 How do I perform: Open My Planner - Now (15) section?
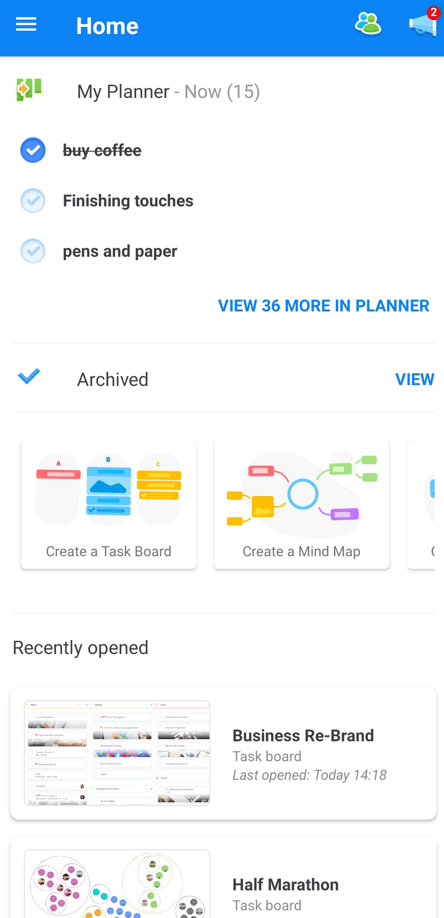point(169,92)
